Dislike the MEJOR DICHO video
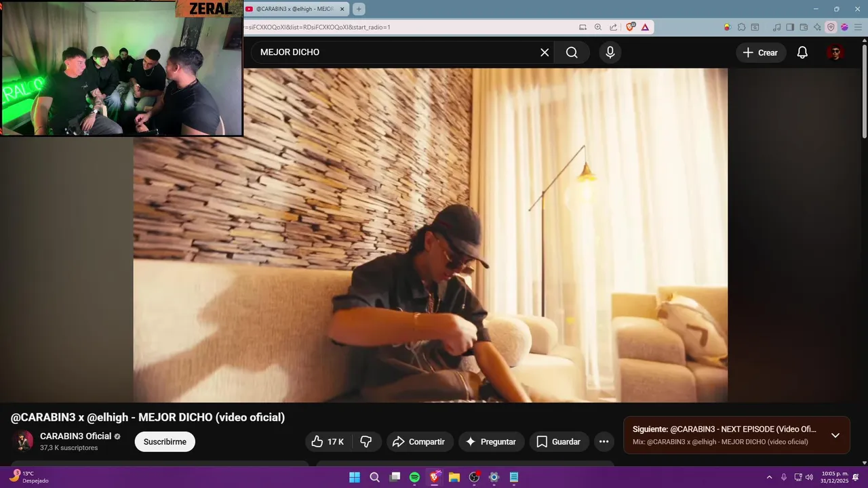 [366, 442]
